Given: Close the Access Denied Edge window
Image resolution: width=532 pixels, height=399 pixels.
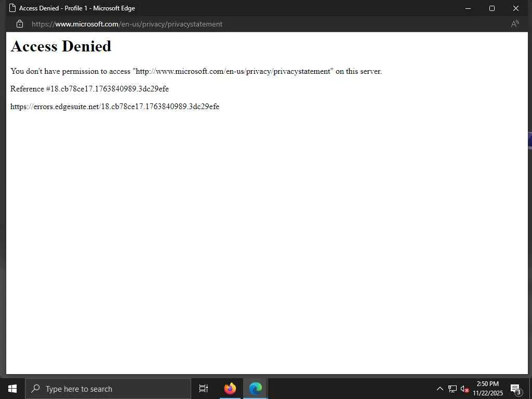Looking at the screenshot, I should 516,8.
